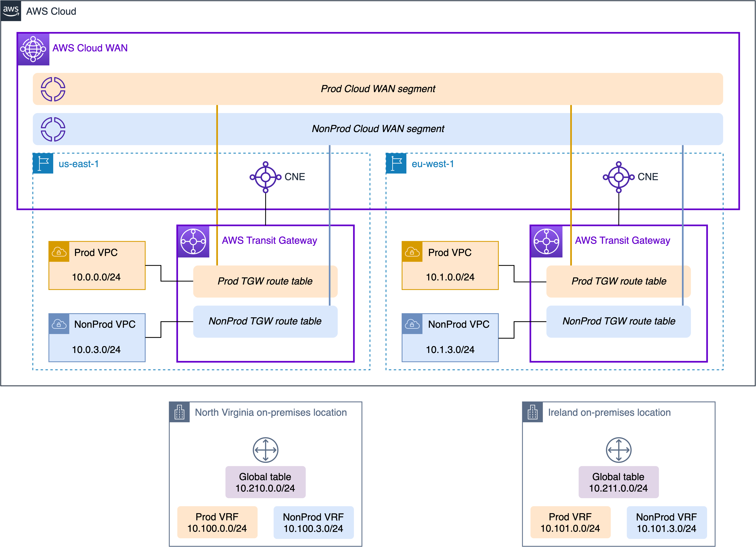Click the NonProd Cloud WAN segment icon
The image size is (756, 547).
(x=53, y=129)
